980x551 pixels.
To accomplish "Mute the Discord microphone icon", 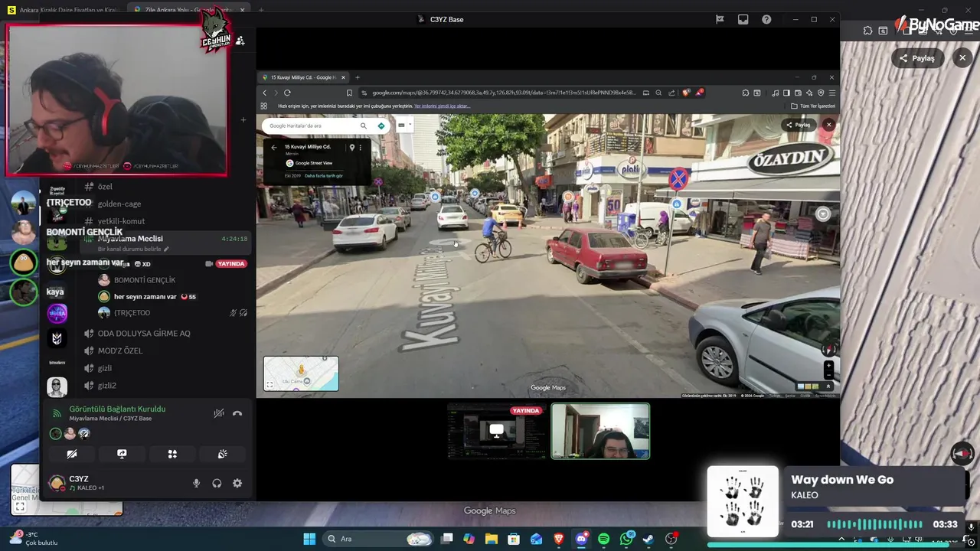I will 196,483.
